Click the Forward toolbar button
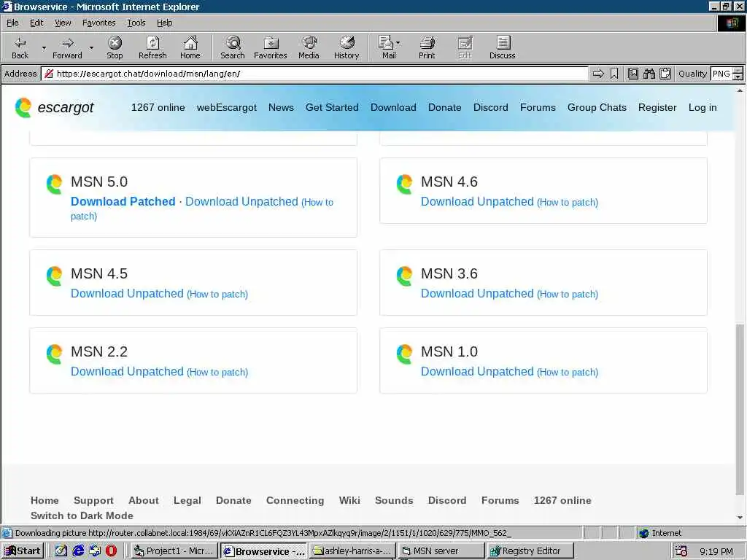This screenshot has height=560, width=747. tap(67, 47)
